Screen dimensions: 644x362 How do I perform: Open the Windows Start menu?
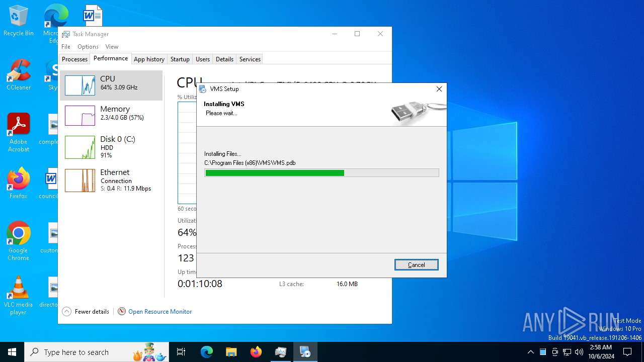coord(12,352)
